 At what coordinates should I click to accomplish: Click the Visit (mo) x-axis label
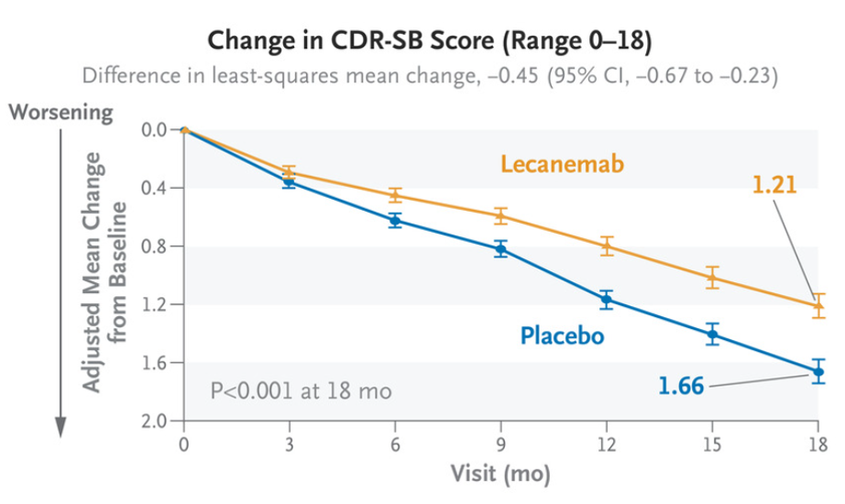point(500,475)
